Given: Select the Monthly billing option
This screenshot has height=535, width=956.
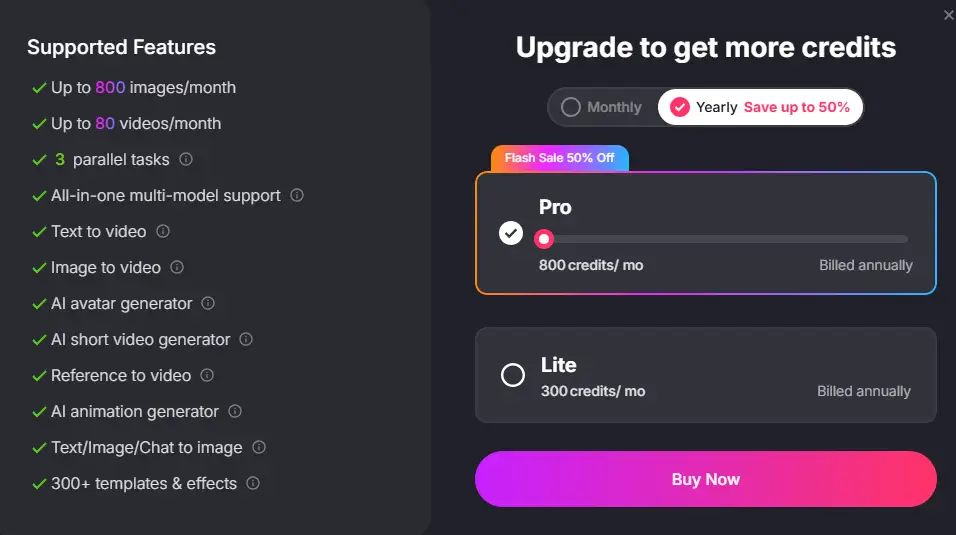Looking at the screenshot, I should (602, 107).
